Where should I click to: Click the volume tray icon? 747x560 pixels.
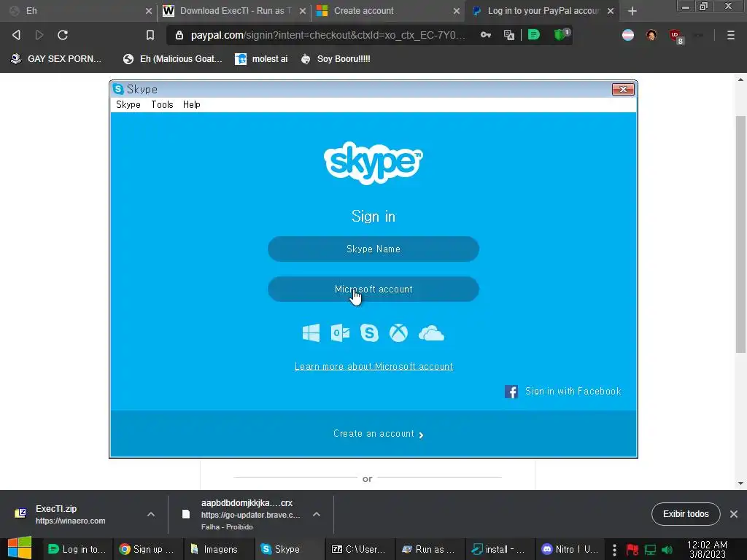667,550
